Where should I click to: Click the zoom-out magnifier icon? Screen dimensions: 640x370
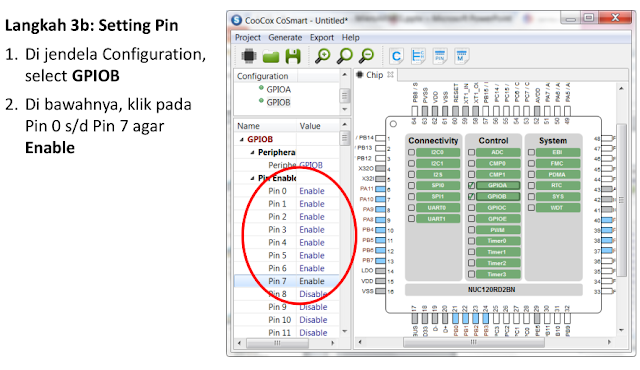[367, 55]
